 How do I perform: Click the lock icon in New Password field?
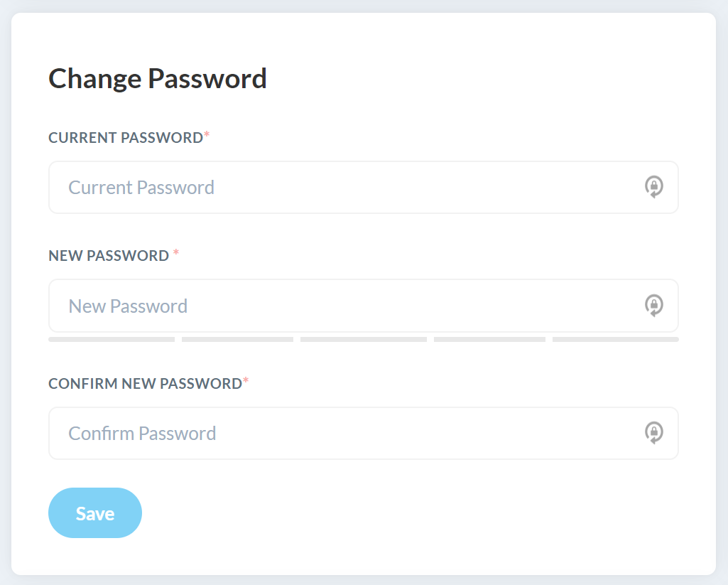(653, 306)
